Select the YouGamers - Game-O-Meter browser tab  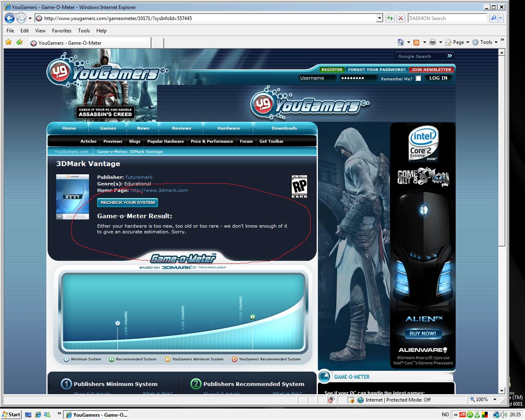(x=90, y=43)
